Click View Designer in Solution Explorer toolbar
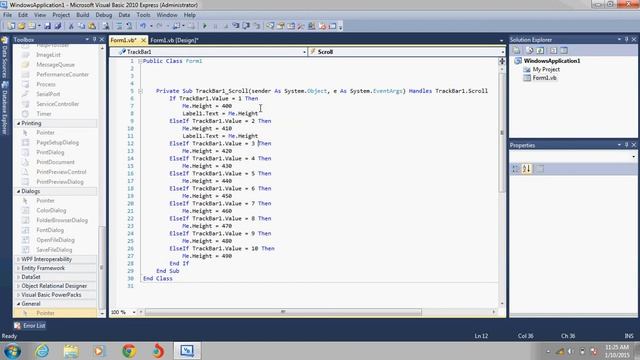Image resolution: width=640 pixels, height=360 pixels. pos(564,50)
